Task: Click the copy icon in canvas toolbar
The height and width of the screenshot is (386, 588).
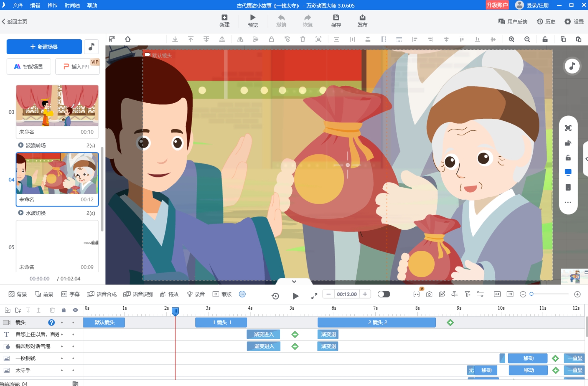Action: click(563, 39)
